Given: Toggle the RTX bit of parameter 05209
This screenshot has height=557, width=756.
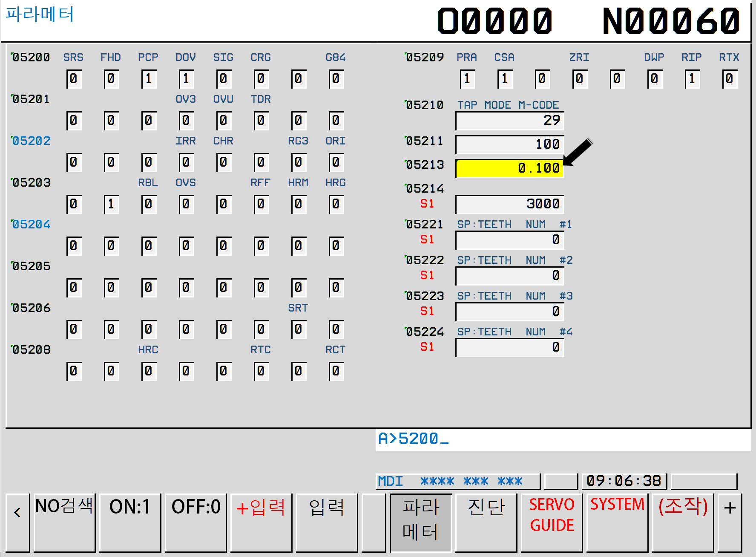Looking at the screenshot, I should click(x=730, y=79).
